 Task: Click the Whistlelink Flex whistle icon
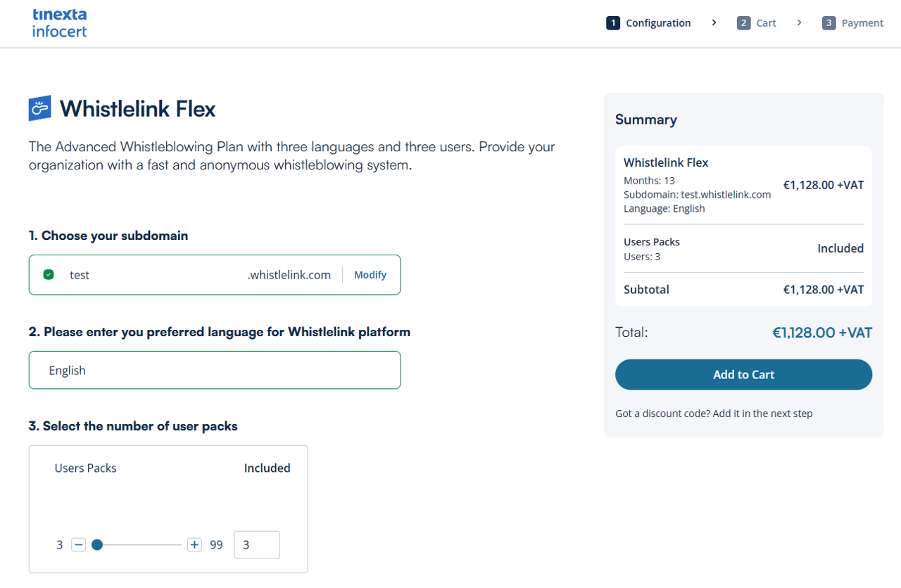click(40, 108)
